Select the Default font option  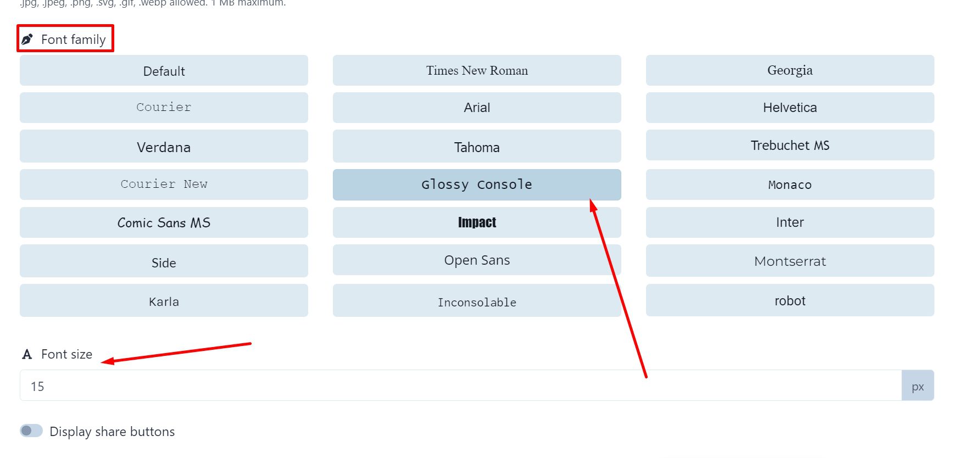coord(164,71)
